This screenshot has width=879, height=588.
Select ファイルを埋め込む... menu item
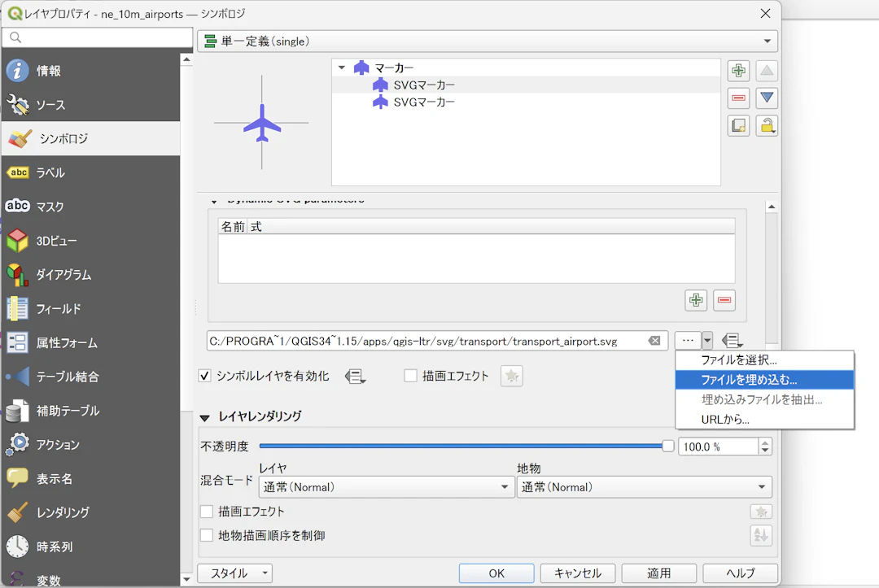(x=749, y=380)
